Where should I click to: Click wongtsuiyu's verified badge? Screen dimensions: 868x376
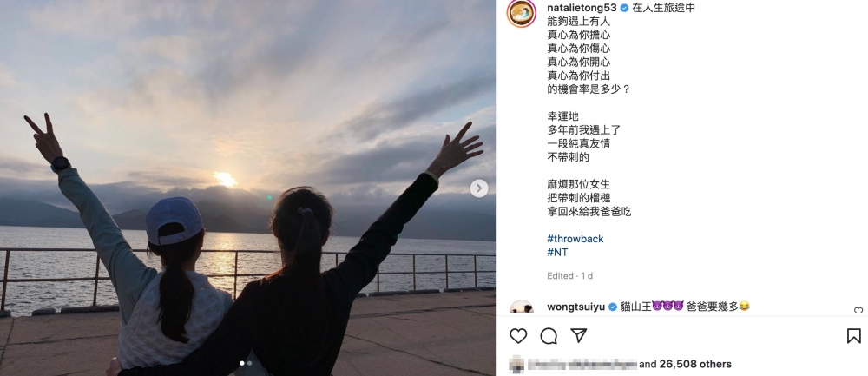click(x=612, y=307)
